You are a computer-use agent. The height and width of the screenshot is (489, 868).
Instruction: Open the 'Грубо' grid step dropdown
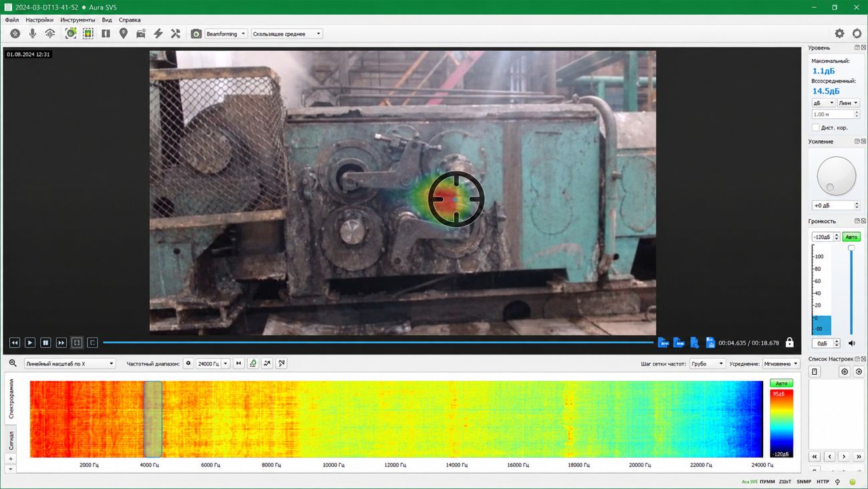707,363
